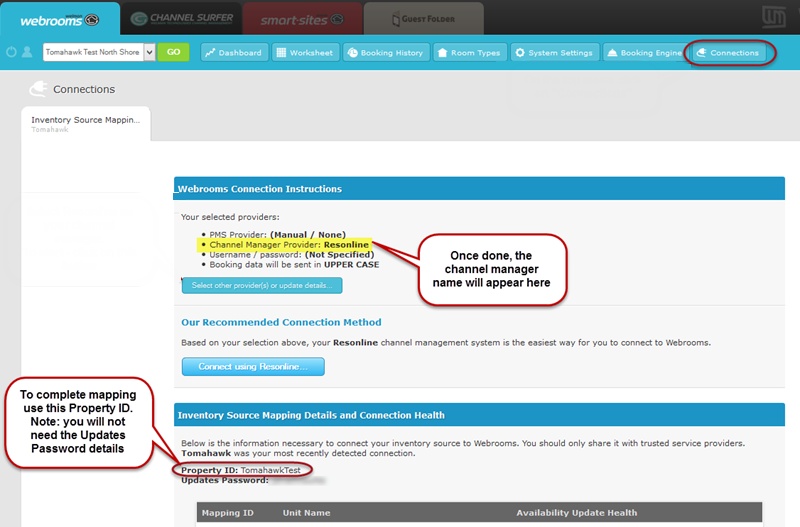Click the Connections heading plug icon

[x=38, y=89]
